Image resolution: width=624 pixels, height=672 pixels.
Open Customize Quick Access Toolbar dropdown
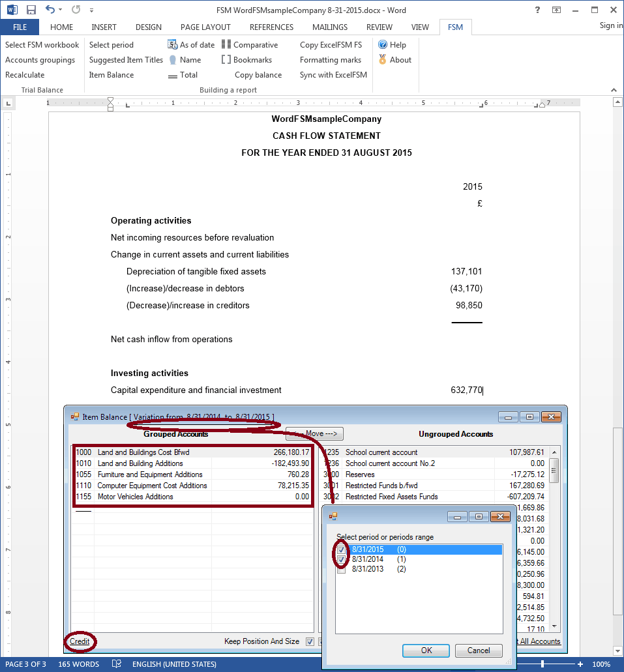tap(91, 10)
